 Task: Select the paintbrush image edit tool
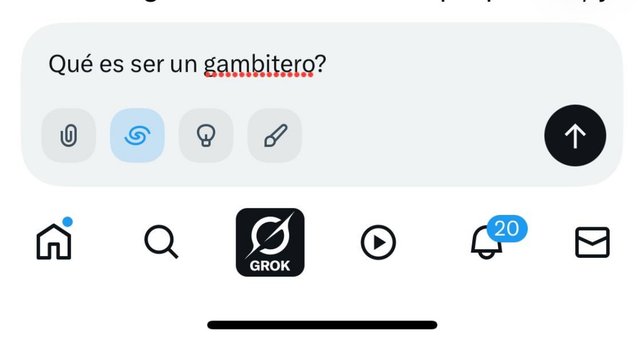(x=275, y=136)
